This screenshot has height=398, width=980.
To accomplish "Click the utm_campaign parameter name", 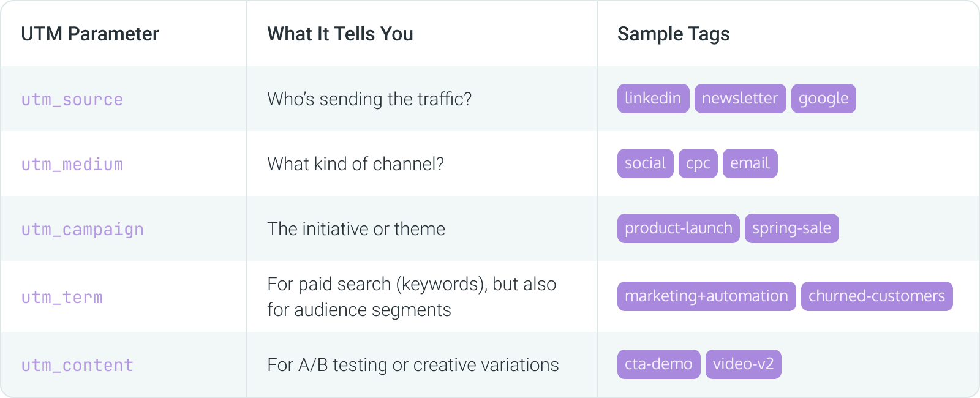I will click(83, 229).
